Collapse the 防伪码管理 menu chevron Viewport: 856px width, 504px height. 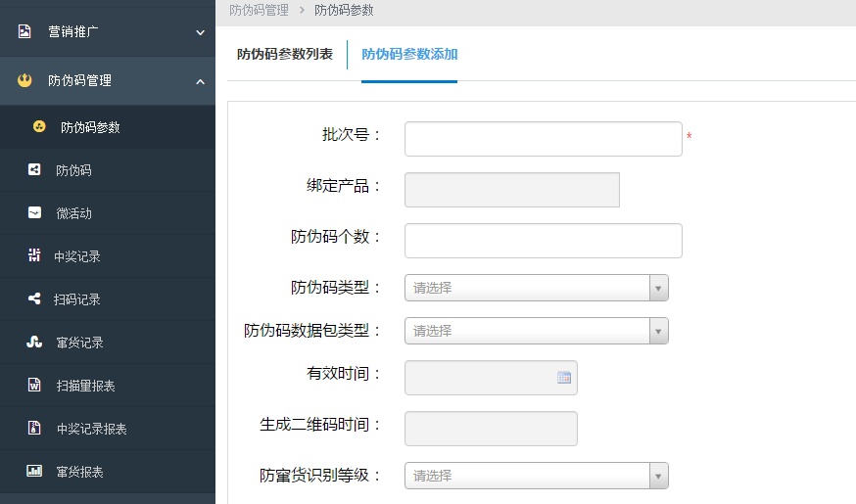pyautogui.click(x=201, y=82)
